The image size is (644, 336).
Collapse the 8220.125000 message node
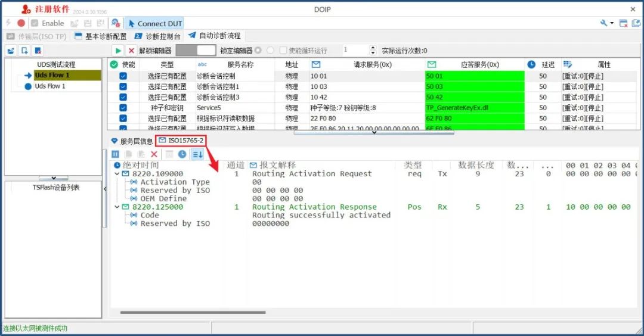[117, 207]
